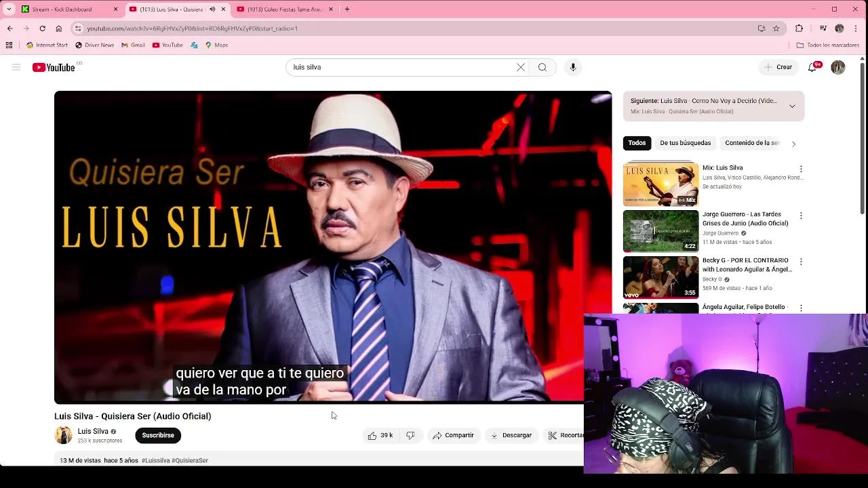This screenshot has height=488, width=868.
Task: Open options for Jorge Guerrero video
Action: pyautogui.click(x=801, y=216)
